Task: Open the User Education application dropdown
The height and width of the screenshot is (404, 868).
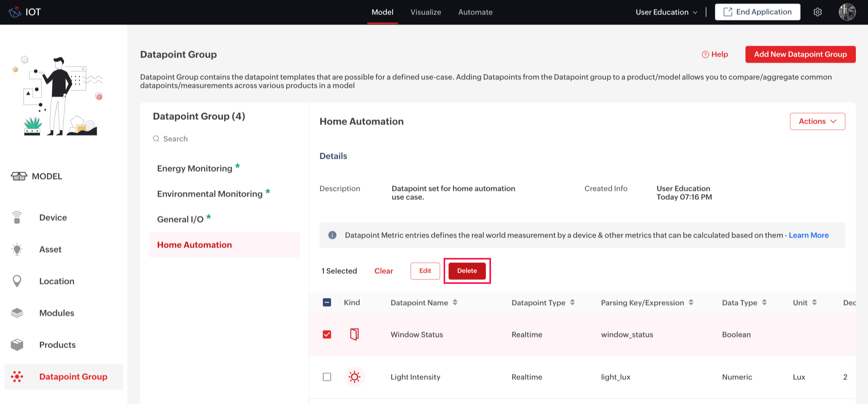Action: click(x=666, y=12)
